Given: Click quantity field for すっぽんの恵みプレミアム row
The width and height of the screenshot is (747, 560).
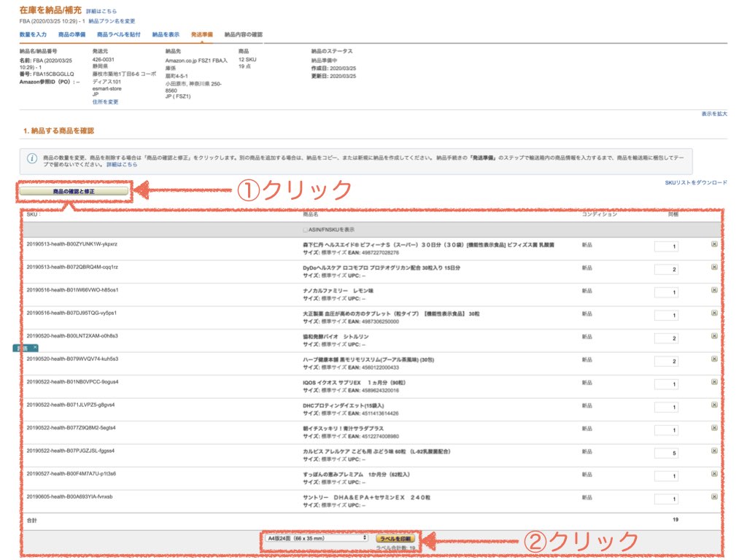Looking at the screenshot, I should tap(666, 476).
